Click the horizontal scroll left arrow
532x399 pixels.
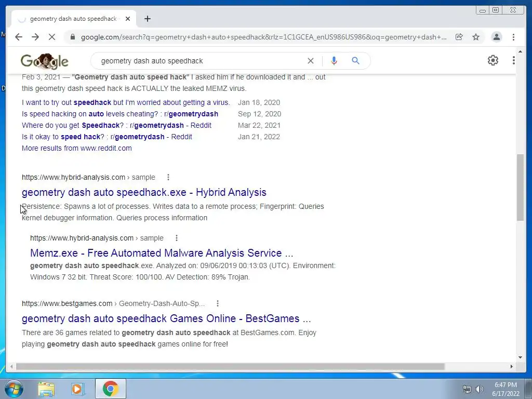click(11, 366)
